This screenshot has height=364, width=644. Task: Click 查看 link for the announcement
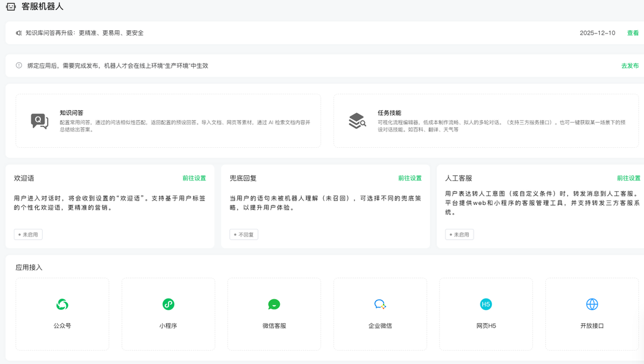tap(633, 33)
